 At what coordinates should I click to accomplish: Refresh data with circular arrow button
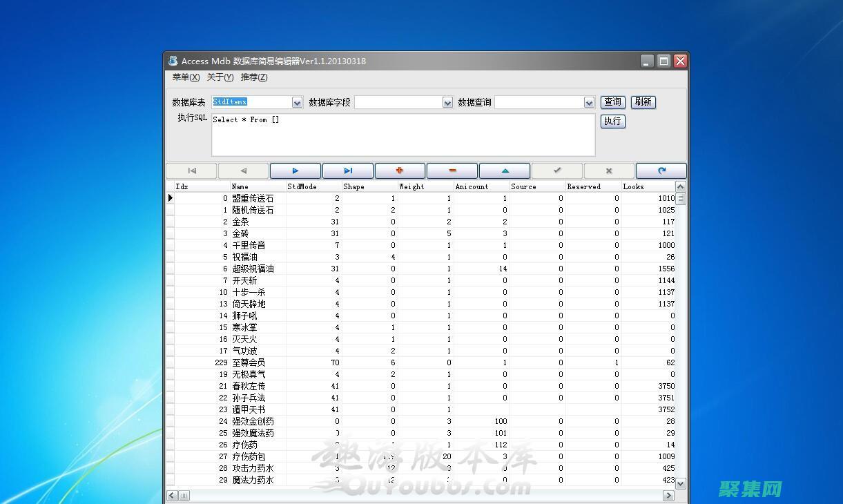click(x=661, y=171)
